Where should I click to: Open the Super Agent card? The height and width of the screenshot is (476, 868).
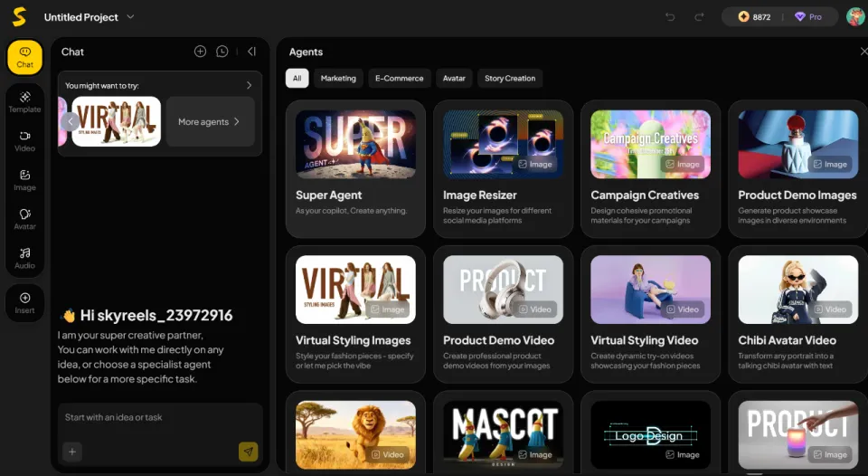pos(355,168)
